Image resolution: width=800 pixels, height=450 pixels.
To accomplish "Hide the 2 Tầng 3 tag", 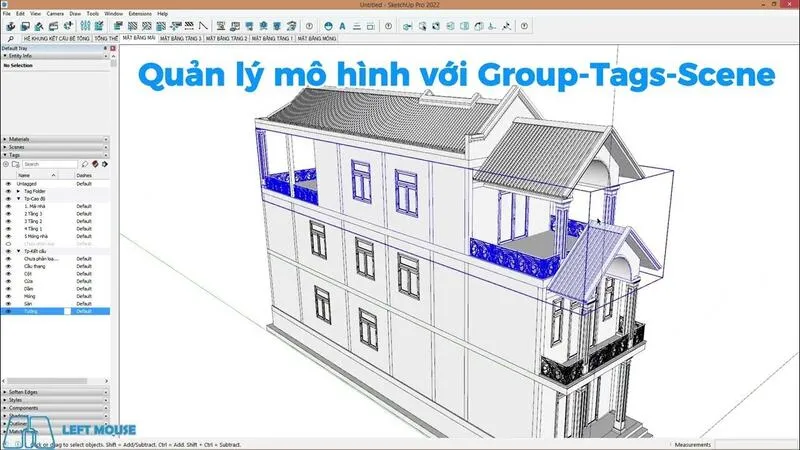I will pyautogui.click(x=8, y=214).
